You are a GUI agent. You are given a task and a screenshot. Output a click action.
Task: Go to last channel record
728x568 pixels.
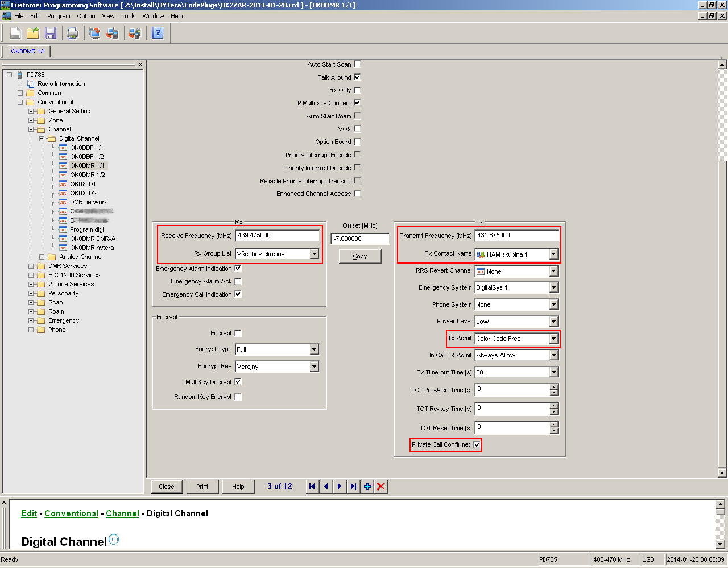pos(353,487)
